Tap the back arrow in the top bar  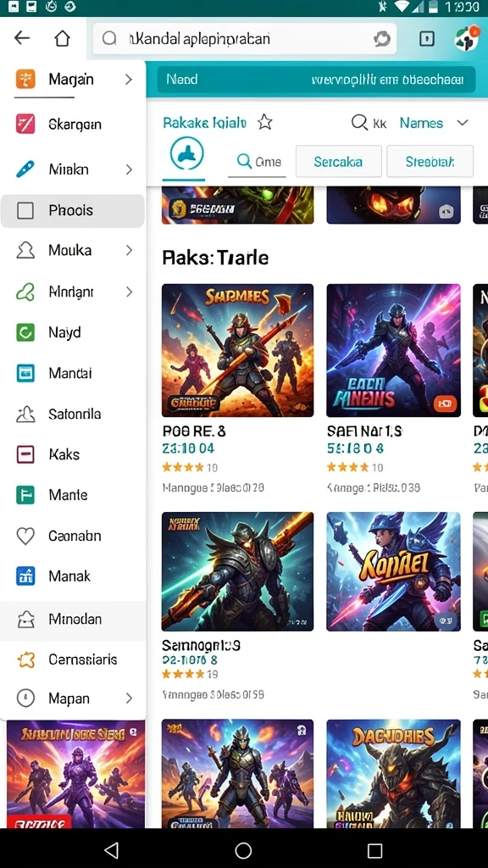click(x=22, y=37)
